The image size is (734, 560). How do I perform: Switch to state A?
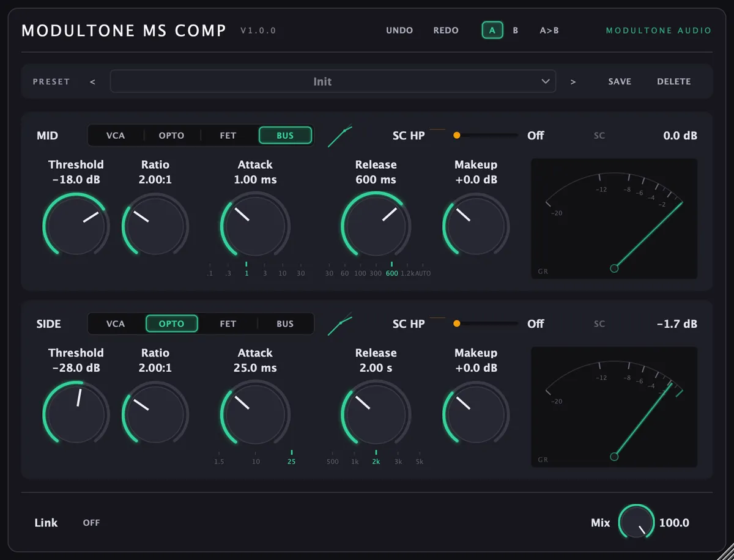point(492,30)
